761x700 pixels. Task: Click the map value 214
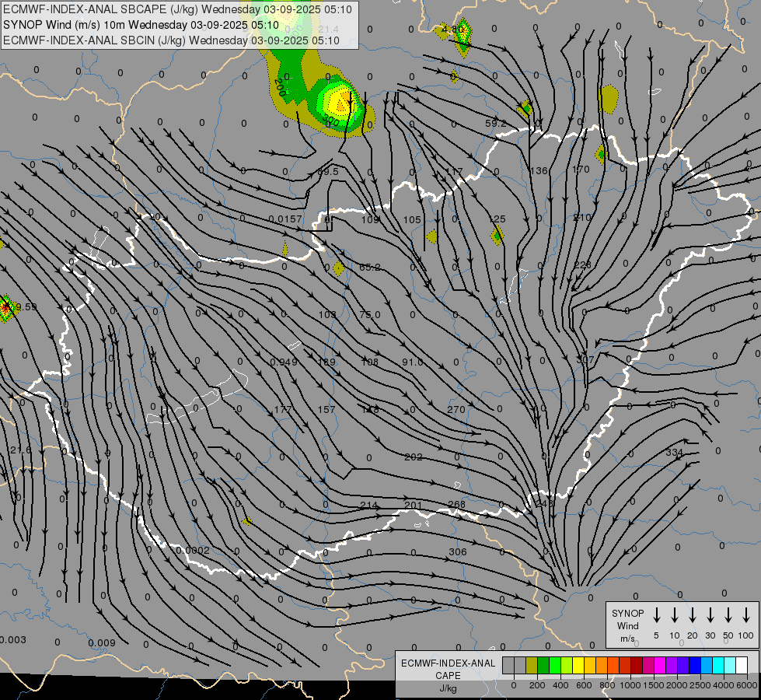(x=369, y=506)
